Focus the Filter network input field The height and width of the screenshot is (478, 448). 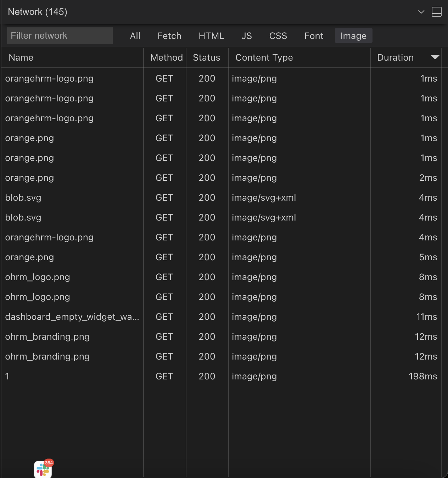point(60,35)
